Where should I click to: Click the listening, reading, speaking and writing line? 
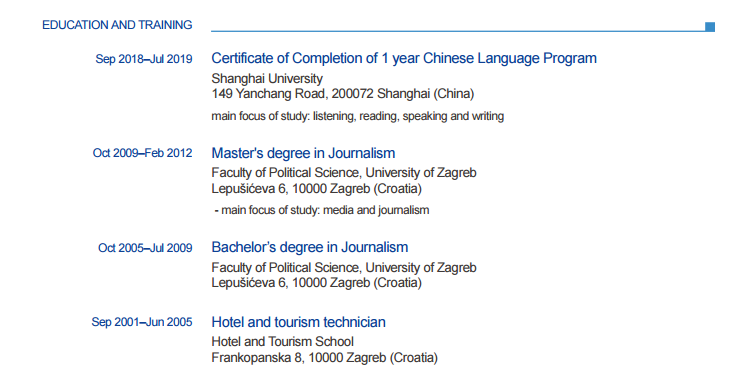(358, 116)
